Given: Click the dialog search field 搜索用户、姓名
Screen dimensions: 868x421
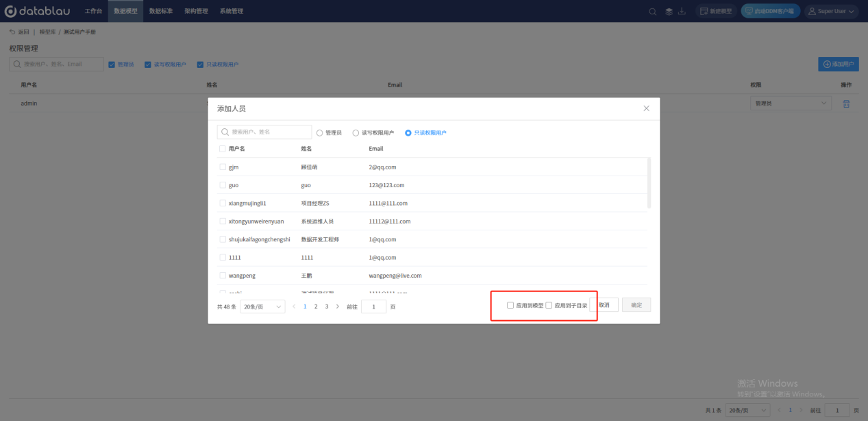Looking at the screenshot, I should pos(264,132).
